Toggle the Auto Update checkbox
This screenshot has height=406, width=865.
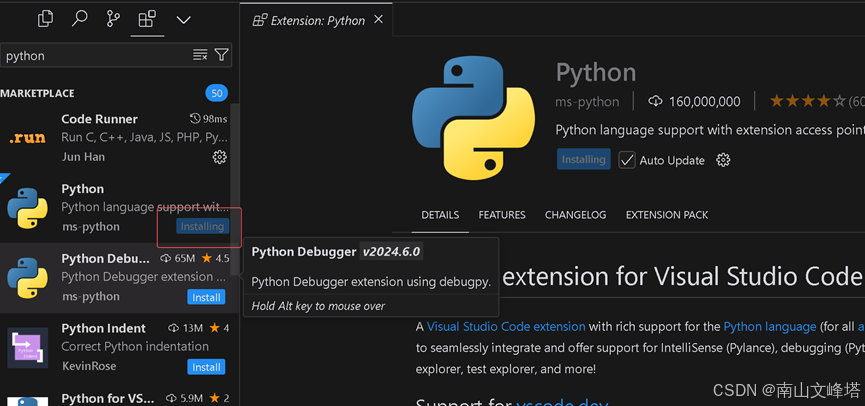(627, 160)
